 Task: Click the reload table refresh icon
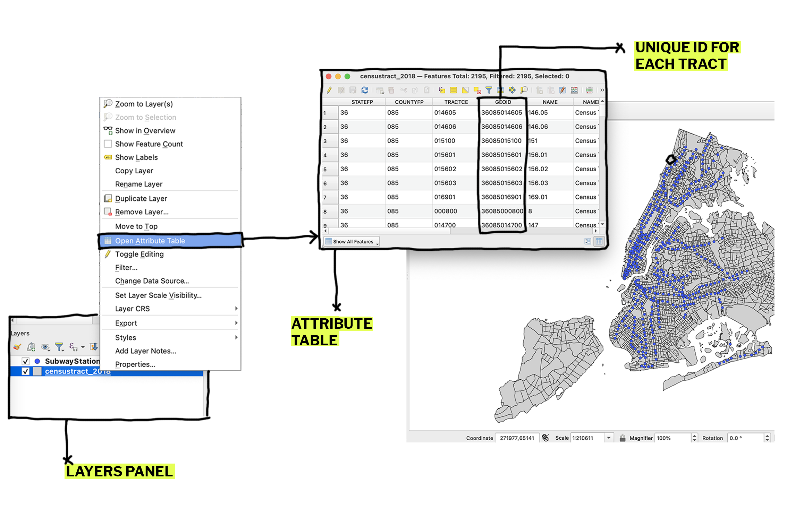(x=364, y=90)
